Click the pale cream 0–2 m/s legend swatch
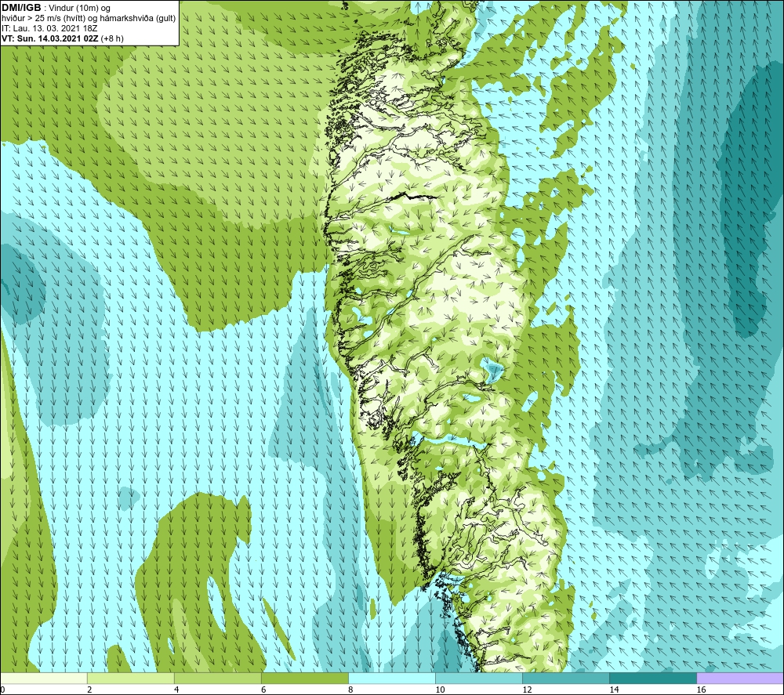Screen dimensions: 784x695 (43, 678)
